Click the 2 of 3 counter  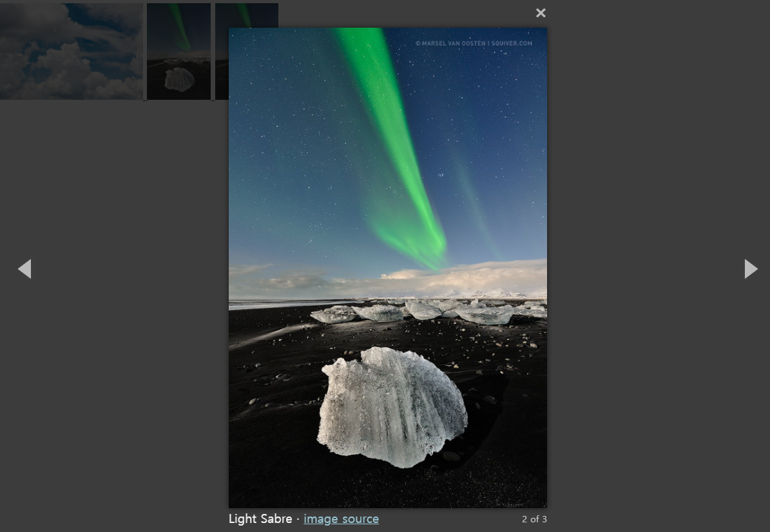click(534, 519)
